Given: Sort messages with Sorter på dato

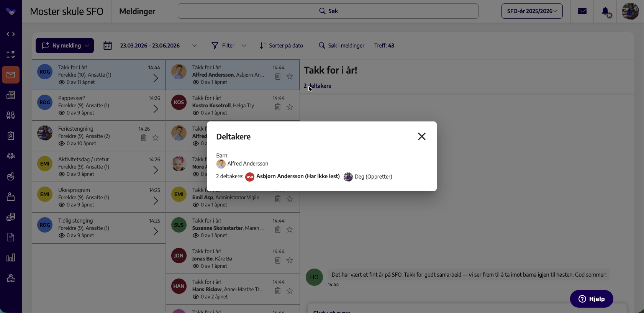Looking at the screenshot, I should (281, 46).
